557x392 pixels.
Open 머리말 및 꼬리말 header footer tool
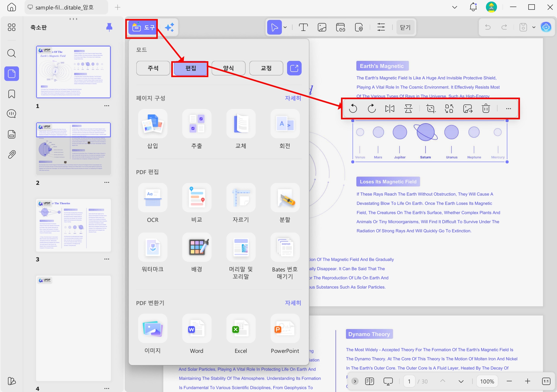pos(241,247)
